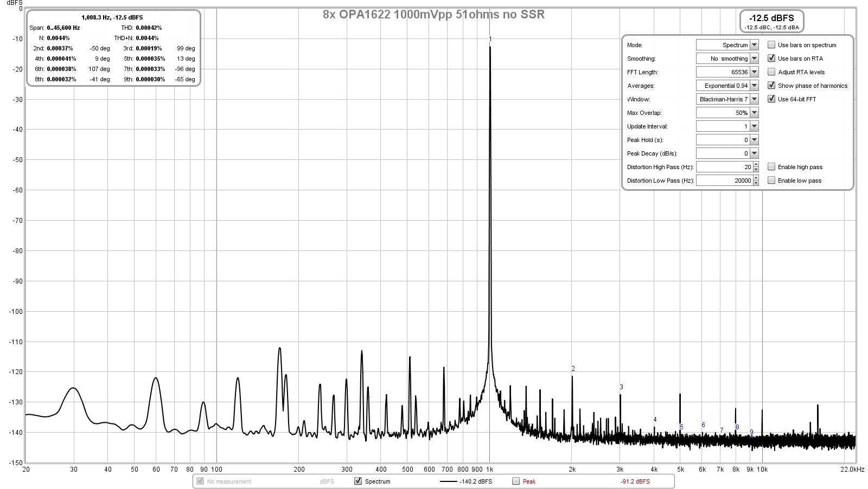Click the chart title 8x OPA1622 1000mVpp
Viewport: 868px width, 489px height.
pos(433,15)
